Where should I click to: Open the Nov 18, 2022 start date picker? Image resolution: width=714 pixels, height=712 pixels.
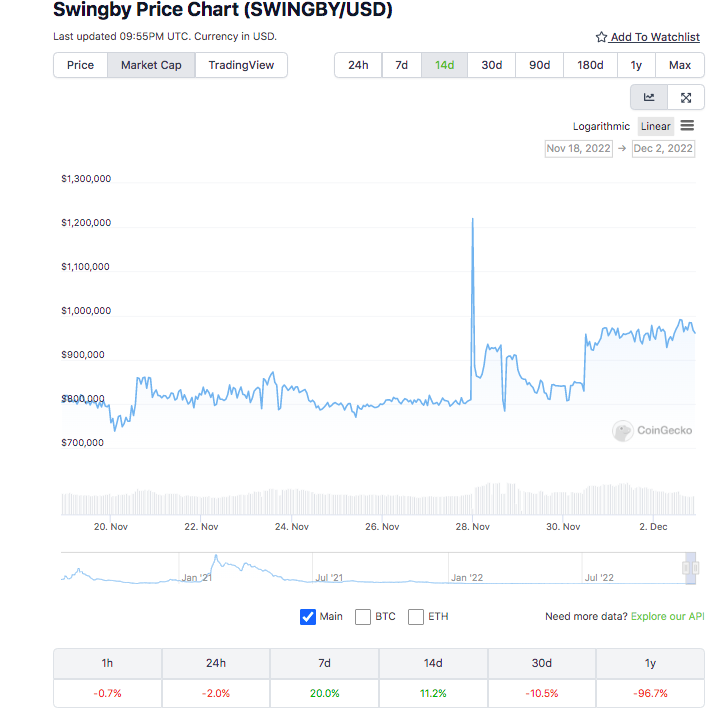[x=578, y=148]
